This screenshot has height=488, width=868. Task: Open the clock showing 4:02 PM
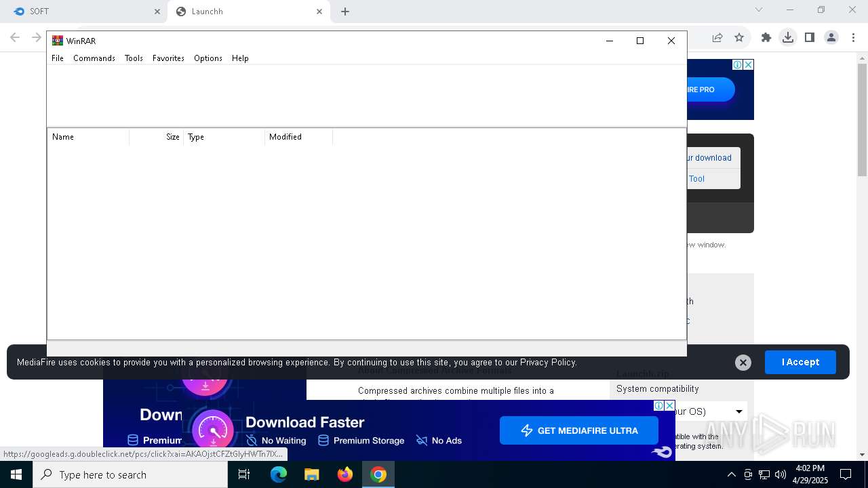tap(810, 474)
